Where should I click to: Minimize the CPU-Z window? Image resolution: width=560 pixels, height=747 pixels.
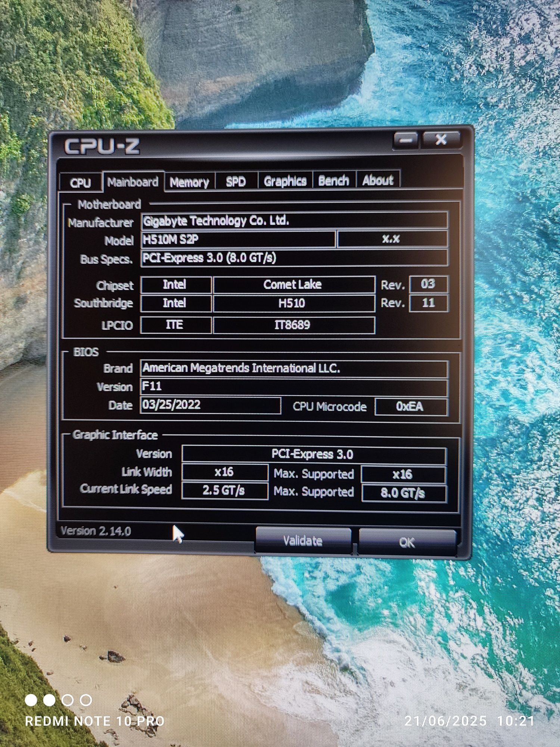[407, 140]
